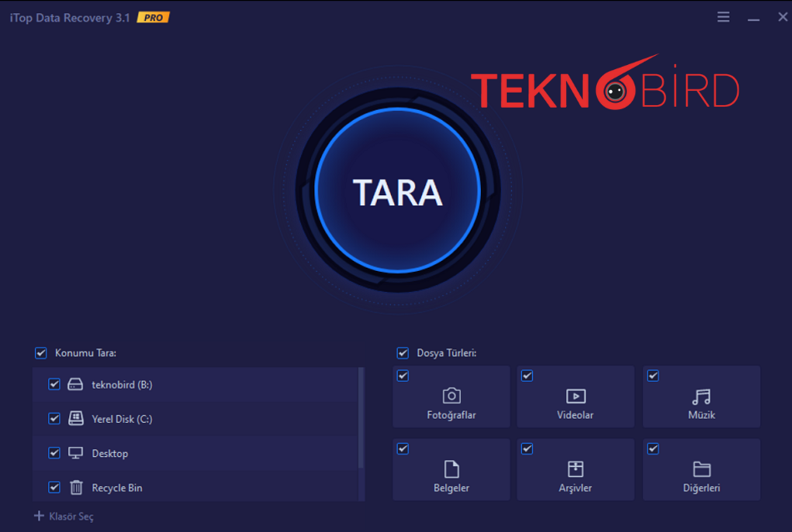This screenshot has width=792, height=532.
Task: Click the camera icon on Fotoğraflar card
Action: (452, 395)
